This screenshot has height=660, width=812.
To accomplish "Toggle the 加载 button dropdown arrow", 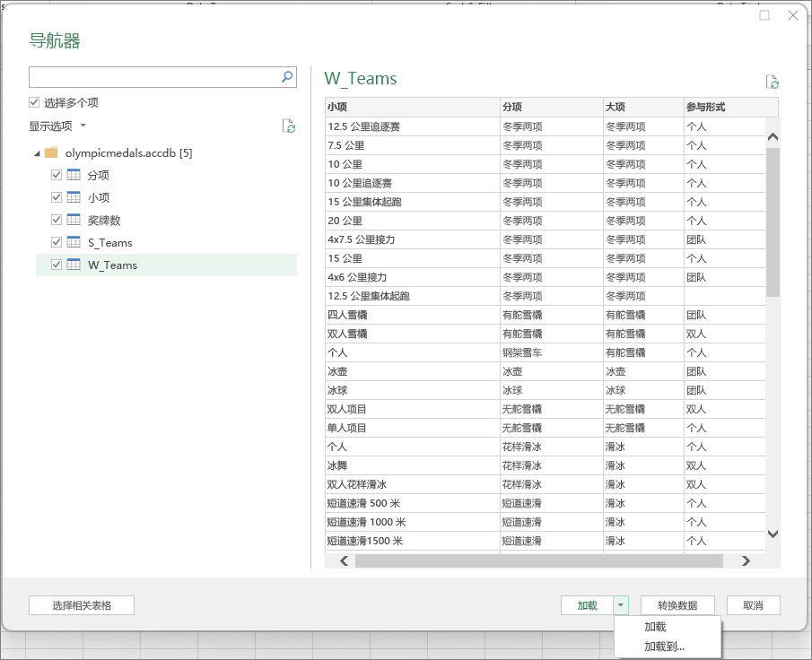I will pos(620,605).
